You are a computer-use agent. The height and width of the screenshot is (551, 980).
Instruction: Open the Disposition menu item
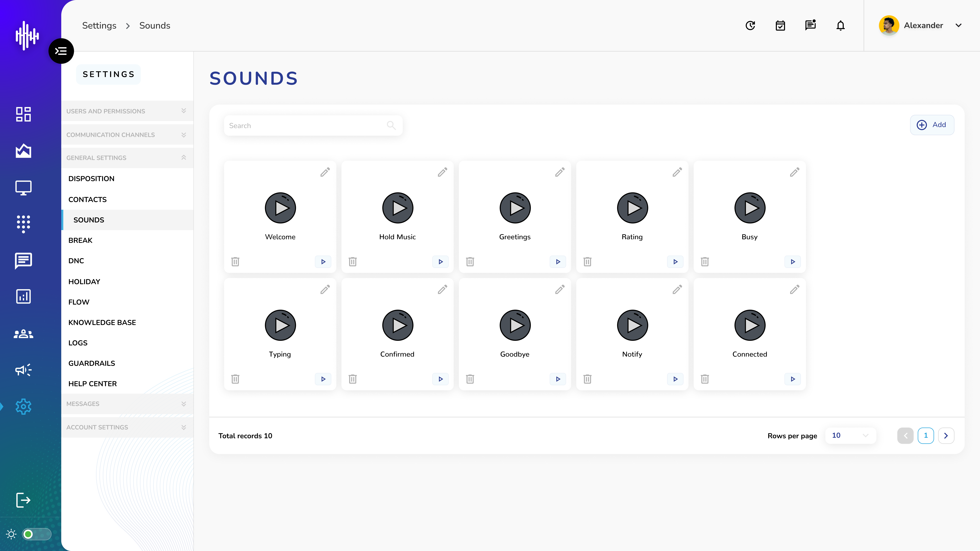pyautogui.click(x=91, y=179)
